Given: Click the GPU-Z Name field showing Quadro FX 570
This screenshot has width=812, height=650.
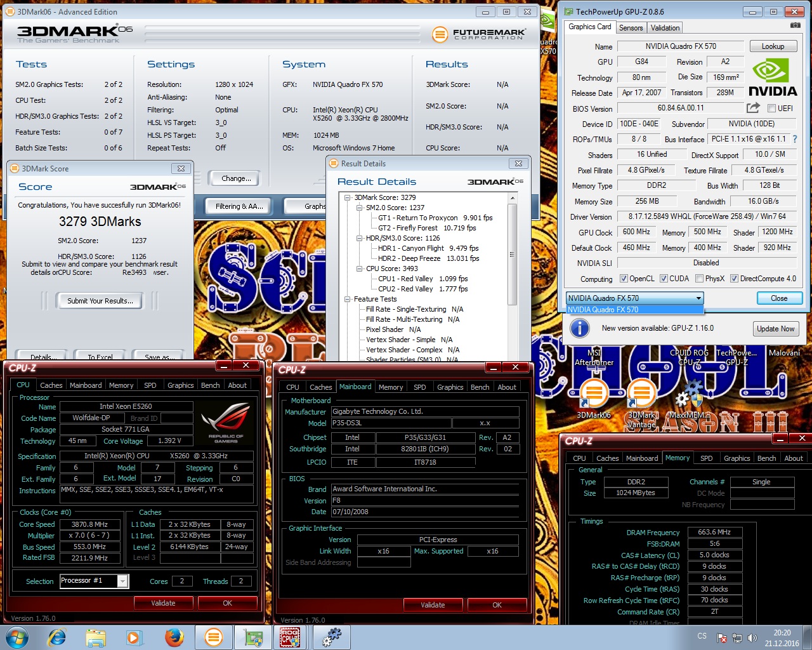Looking at the screenshot, I should pyautogui.click(x=681, y=46).
